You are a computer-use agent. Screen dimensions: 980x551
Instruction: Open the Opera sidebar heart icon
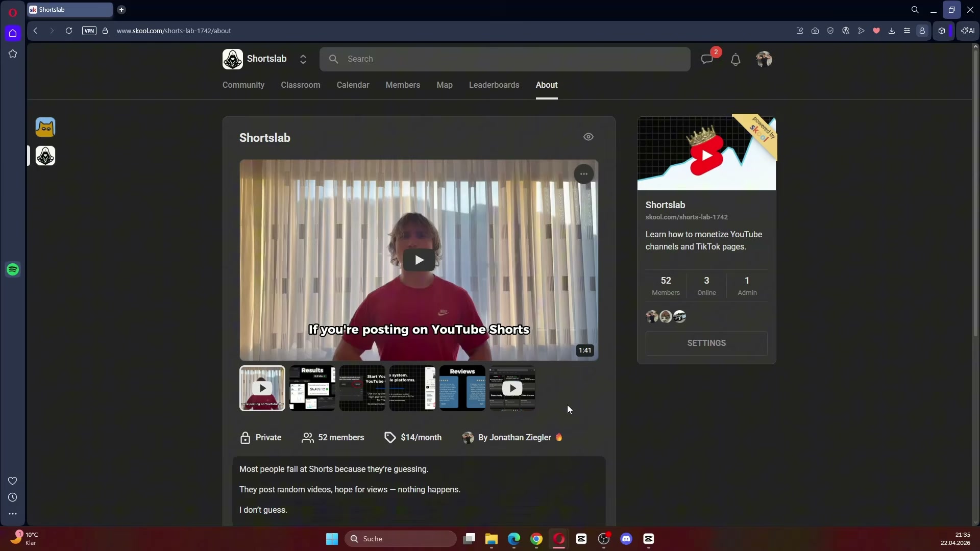point(13,481)
